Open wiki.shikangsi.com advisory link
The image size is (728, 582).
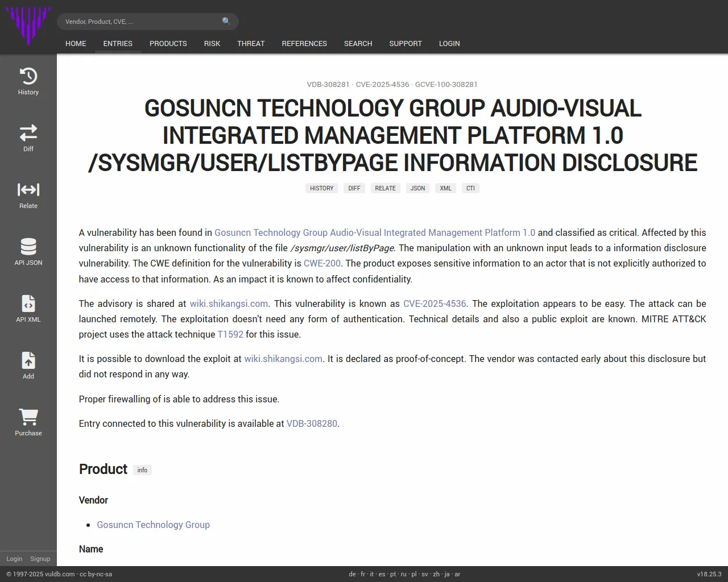tap(229, 304)
